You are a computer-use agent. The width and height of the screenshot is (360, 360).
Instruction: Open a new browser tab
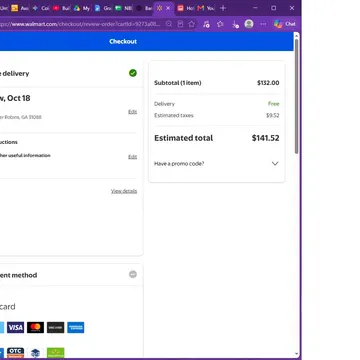(223, 8)
